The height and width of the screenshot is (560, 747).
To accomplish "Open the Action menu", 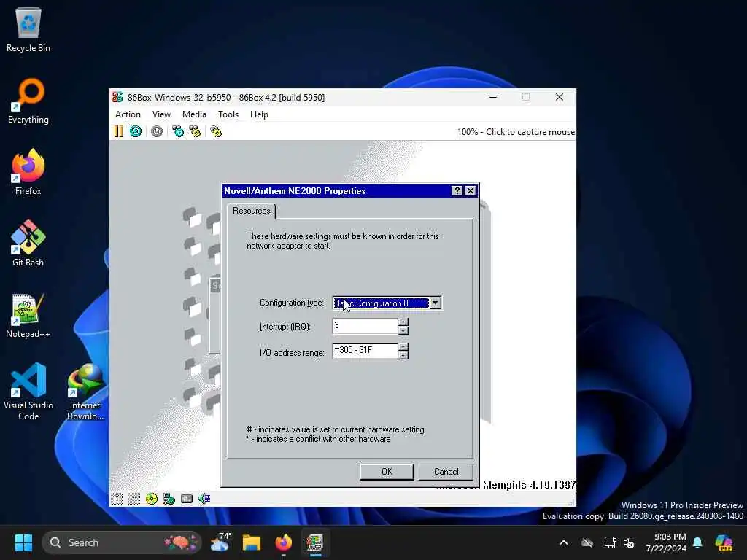I will coord(128,114).
